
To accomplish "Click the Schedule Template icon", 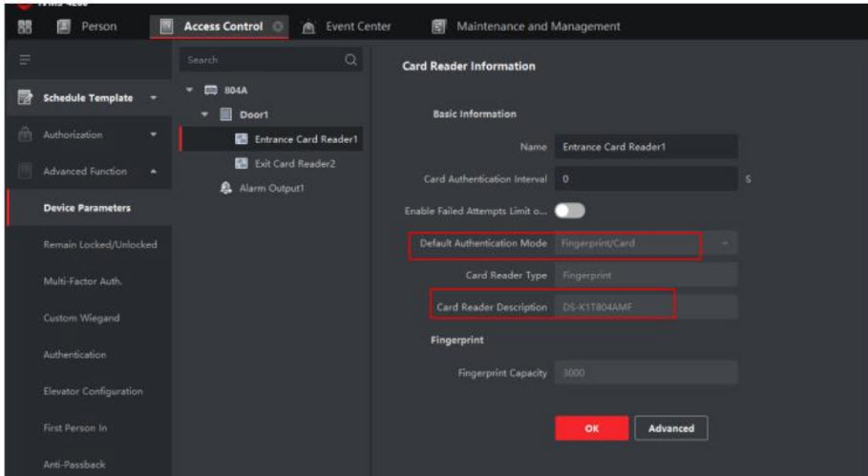I will click(x=17, y=98).
